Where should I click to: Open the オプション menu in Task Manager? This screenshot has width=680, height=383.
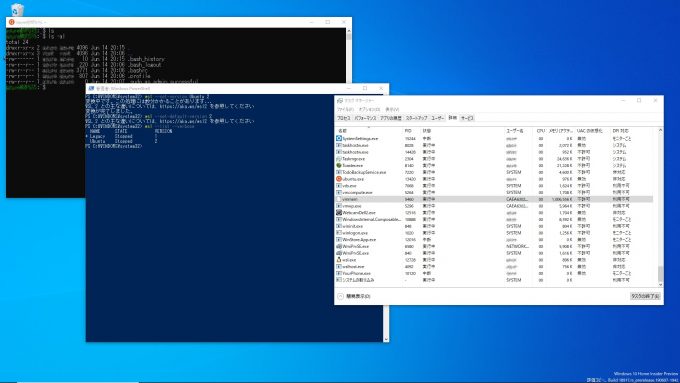coord(369,110)
